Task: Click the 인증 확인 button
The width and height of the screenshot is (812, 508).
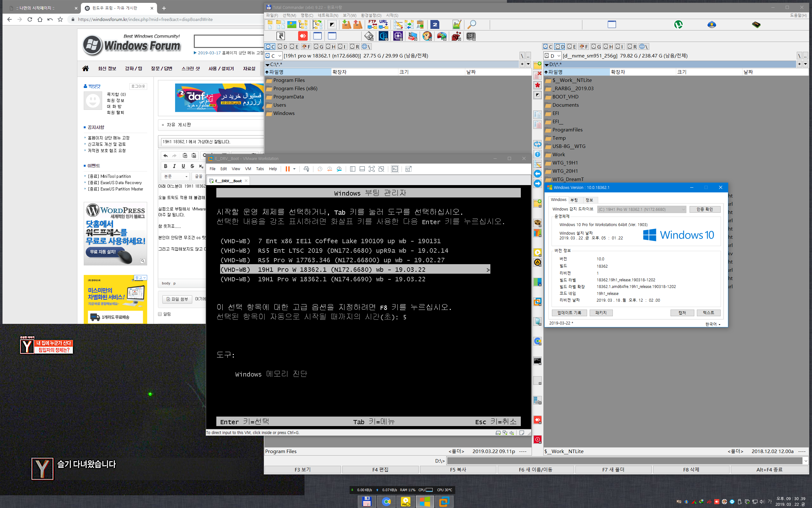Action: [704, 209]
